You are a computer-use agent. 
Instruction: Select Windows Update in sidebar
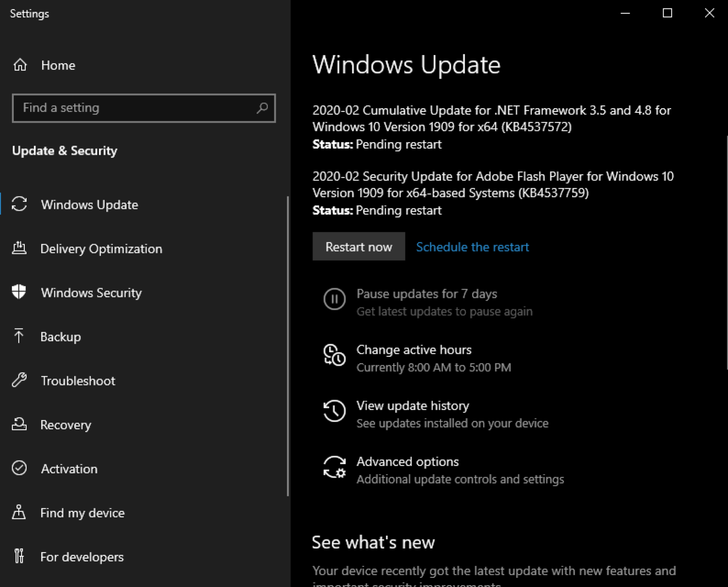(145, 204)
